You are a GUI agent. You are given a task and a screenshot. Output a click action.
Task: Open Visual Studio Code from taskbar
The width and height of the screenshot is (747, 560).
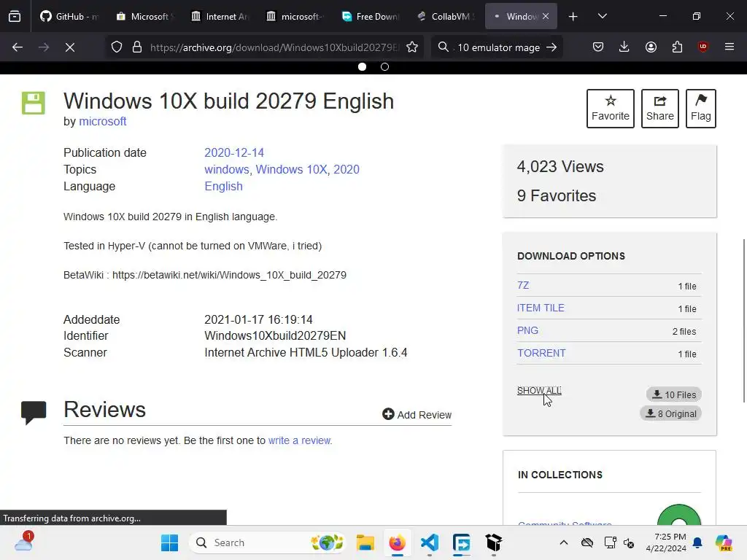[x=430, y=542]
